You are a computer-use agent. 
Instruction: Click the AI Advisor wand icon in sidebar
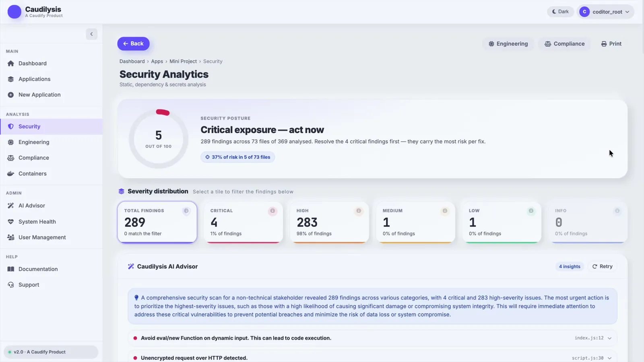(11, 206)
